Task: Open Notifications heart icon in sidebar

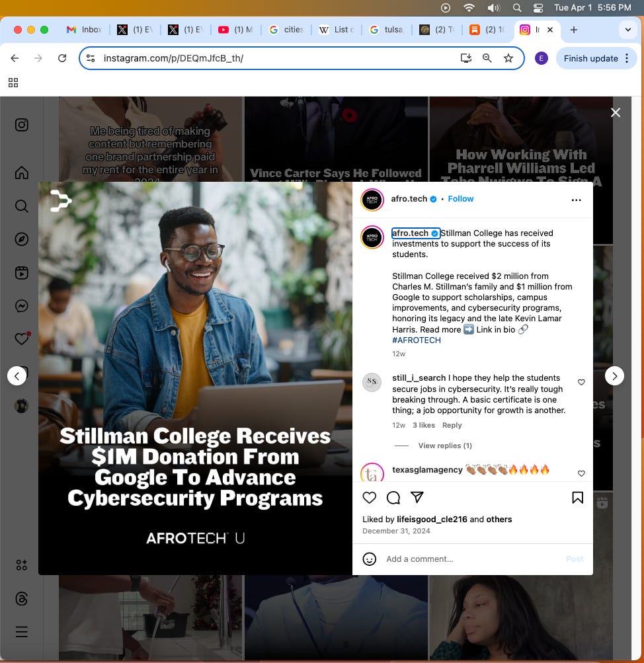Action: point(22,338)
